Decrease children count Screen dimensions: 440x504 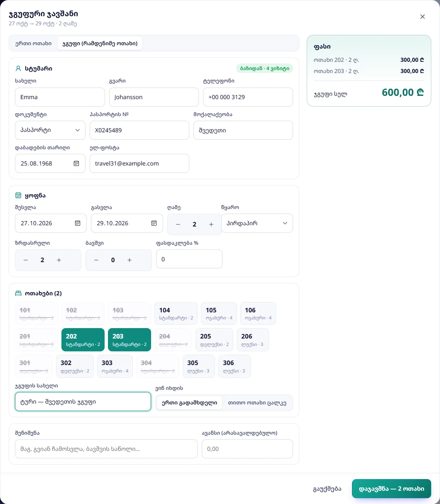click(96, 260)
